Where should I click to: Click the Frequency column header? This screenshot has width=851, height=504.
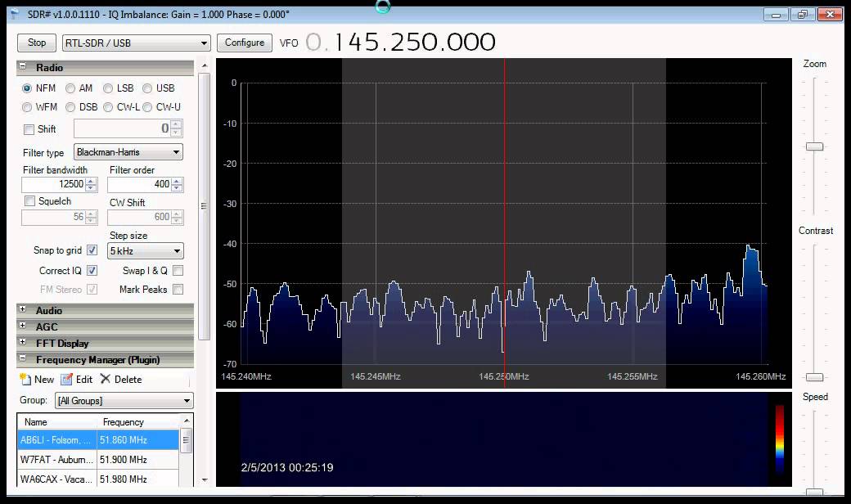pyautogui.click(x=137, y=421)
